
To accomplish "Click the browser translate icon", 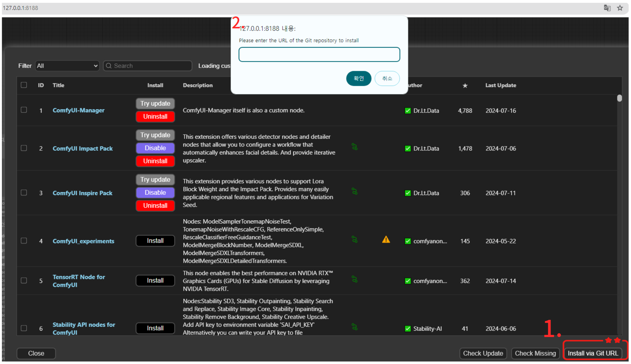I will [607, 8].
